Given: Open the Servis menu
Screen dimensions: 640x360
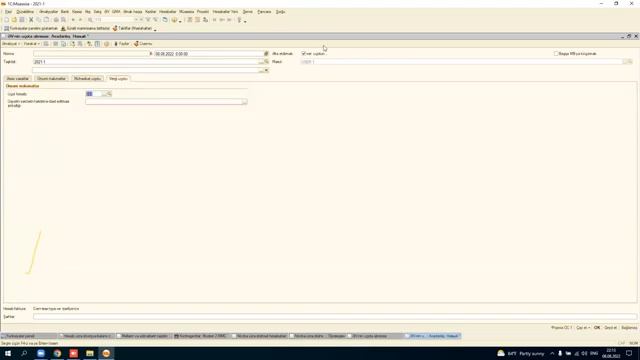Looking at the screenshot, I should 248,12.
